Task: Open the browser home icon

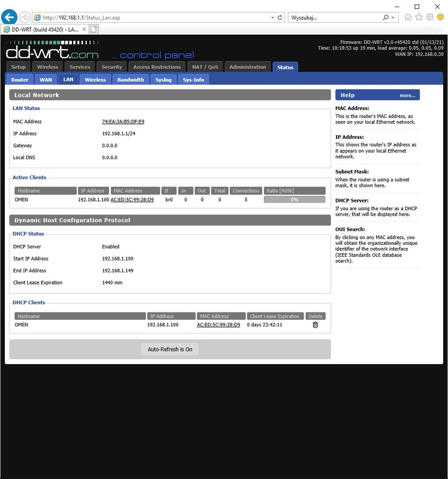Action: click(408, 17)
